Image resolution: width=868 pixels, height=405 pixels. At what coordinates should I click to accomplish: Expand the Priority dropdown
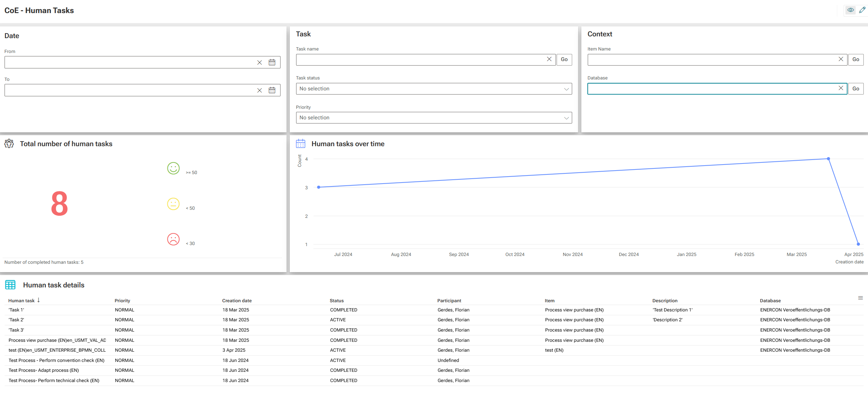(x=433, y=118)
